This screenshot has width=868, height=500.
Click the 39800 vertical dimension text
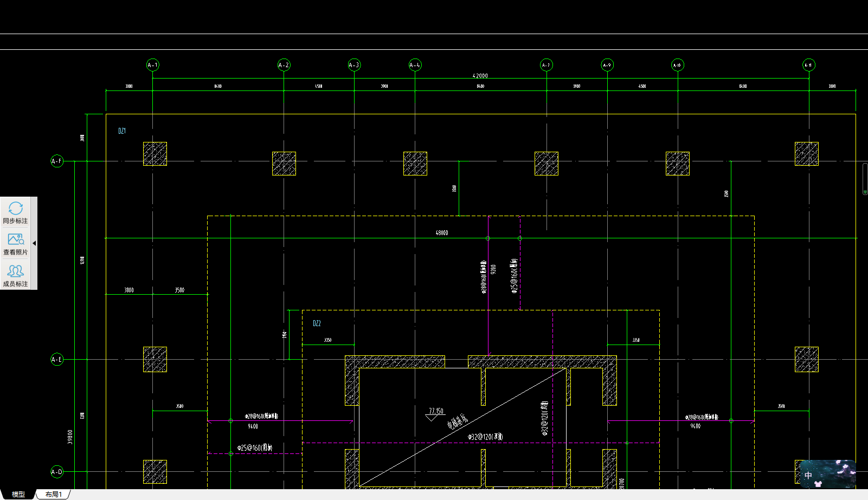[70, 437]
